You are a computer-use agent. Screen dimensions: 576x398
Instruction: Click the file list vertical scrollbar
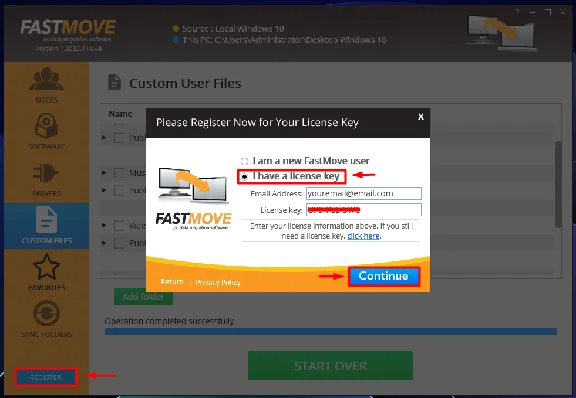[x=558, y=184]
